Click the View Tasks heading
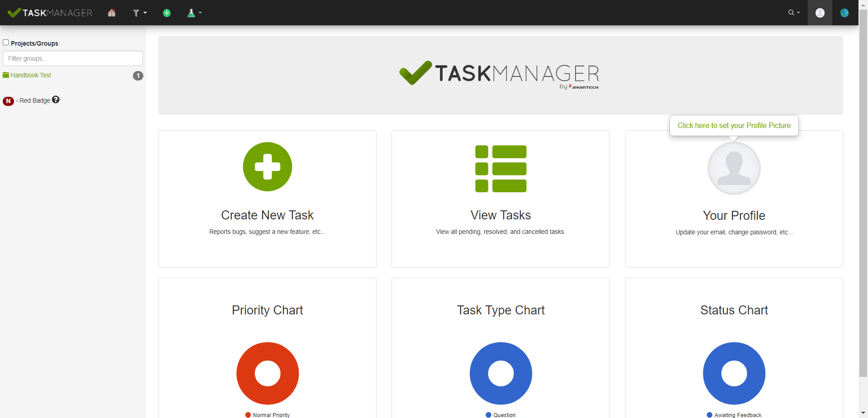The image size is (868, 418). tap(500, 215)
